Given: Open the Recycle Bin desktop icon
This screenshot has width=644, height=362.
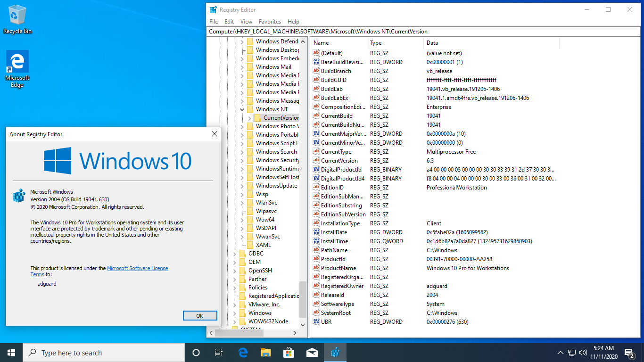Looking at the screenshot, I should click(x=17, y=20).
